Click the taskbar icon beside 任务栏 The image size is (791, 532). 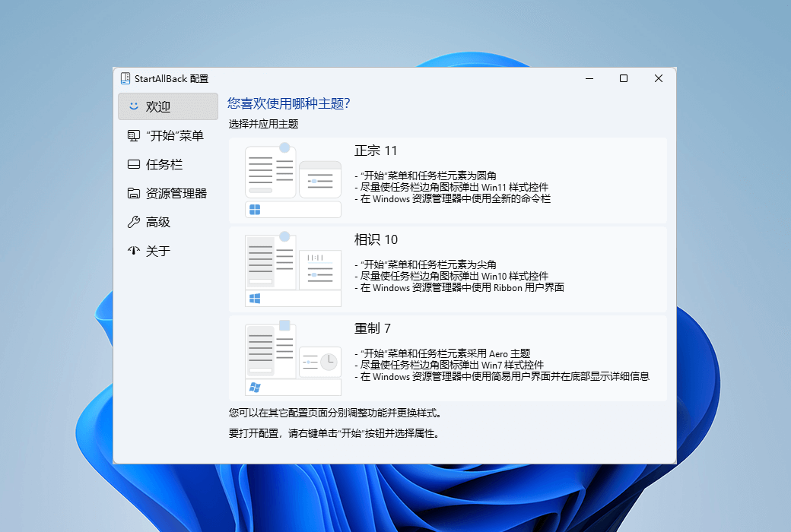133,164
